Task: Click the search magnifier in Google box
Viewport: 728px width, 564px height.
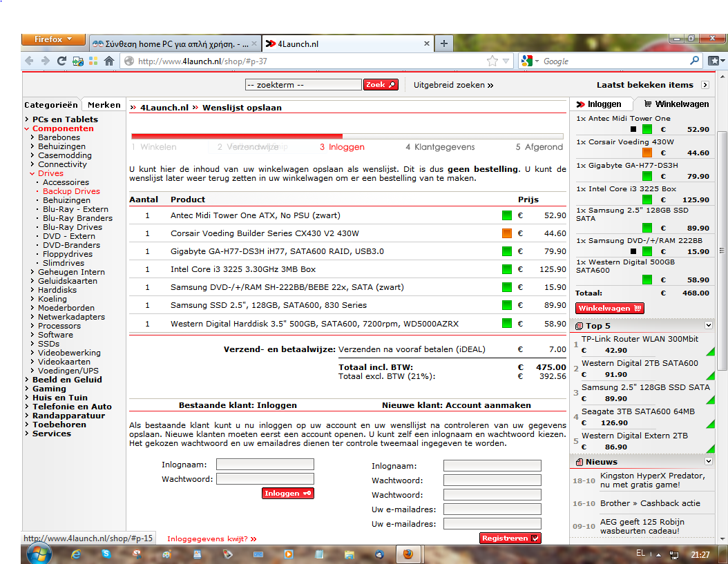Action: click(695, 60)
